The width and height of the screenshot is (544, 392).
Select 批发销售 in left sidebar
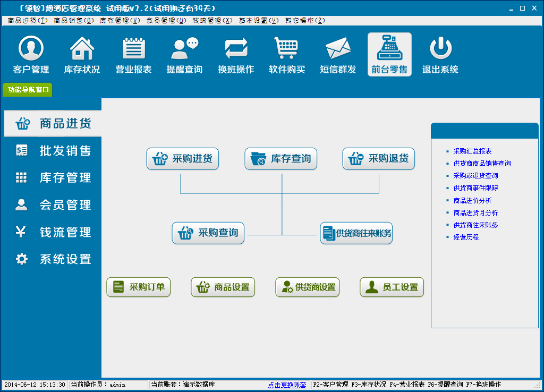coord(53,151)
